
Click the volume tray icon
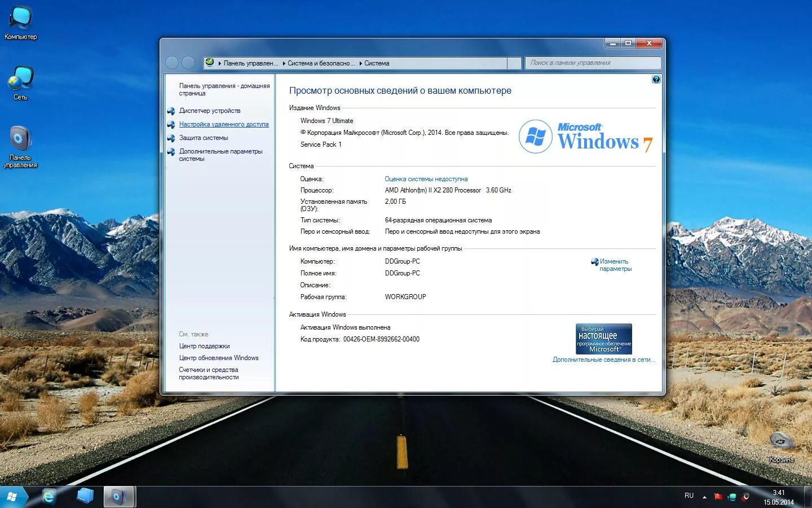tap(745, 497)
